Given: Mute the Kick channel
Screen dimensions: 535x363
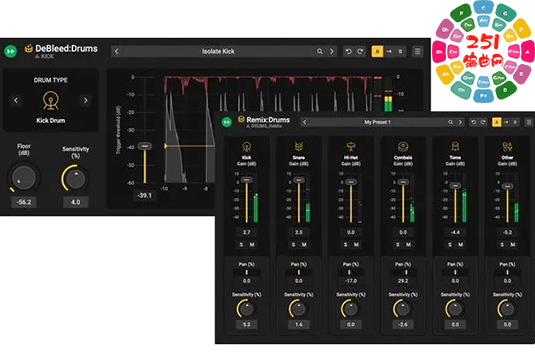Looking at the screenshot, I should [x=252, y=245].
